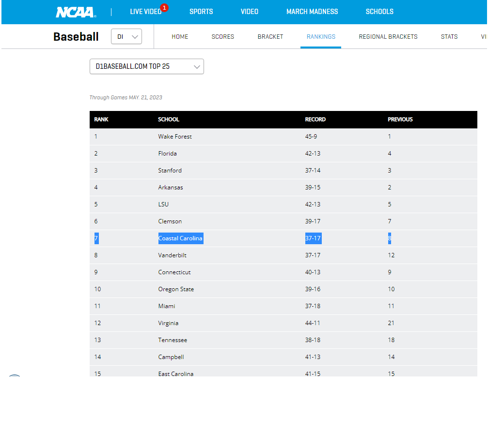
Task: Switch to the Home tab
Action: click(180, 37)
